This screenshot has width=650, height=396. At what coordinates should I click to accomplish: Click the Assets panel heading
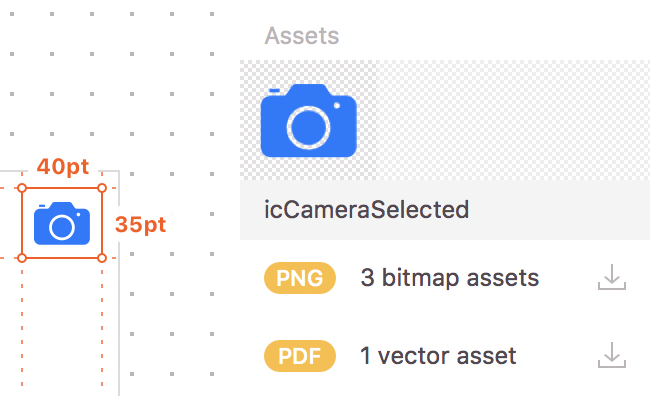coord(302,36)
